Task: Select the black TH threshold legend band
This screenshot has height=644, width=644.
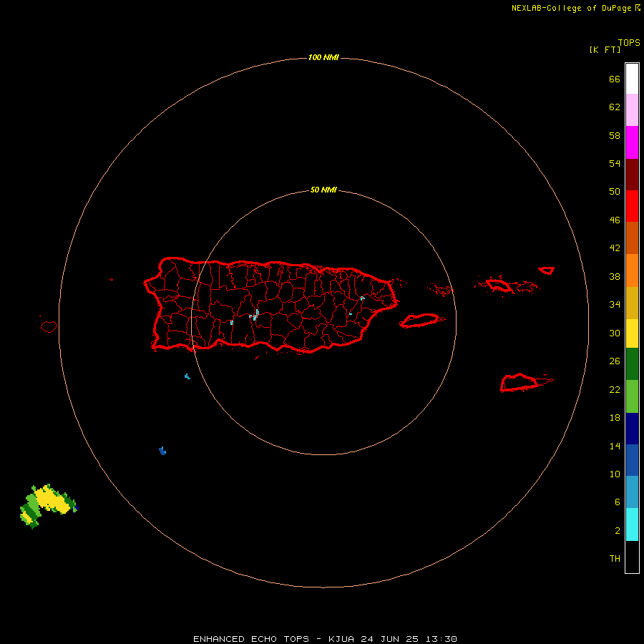Action: point(632,557)
